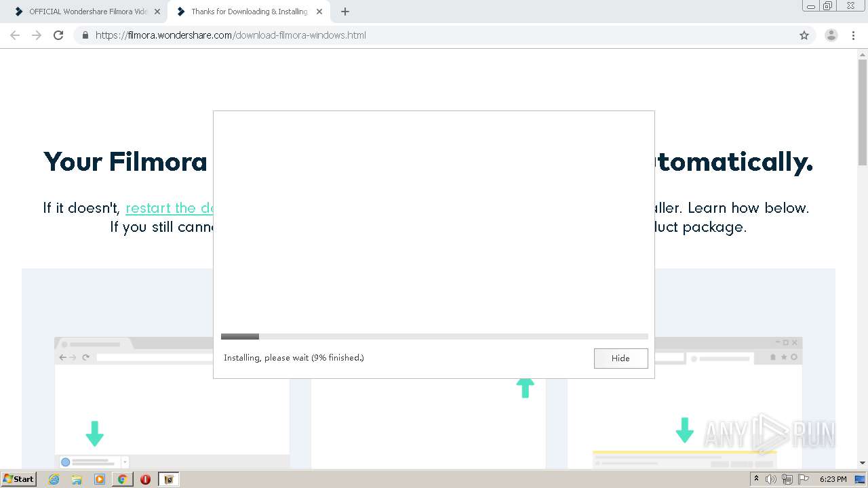Close the Thanks for Downloading tab
This screenshot has height=488, width=868.
(x=319, y=12)
